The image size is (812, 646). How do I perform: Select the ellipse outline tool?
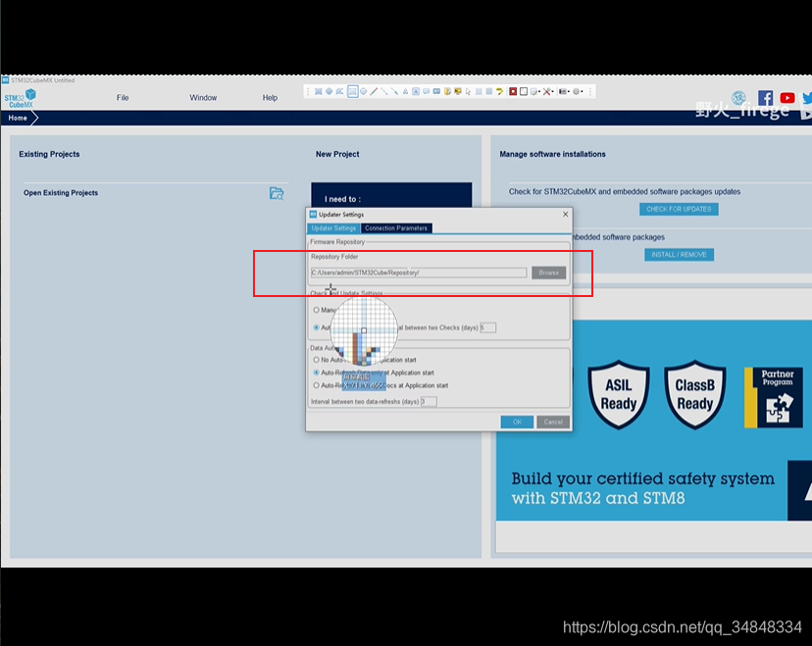point(364,91)
